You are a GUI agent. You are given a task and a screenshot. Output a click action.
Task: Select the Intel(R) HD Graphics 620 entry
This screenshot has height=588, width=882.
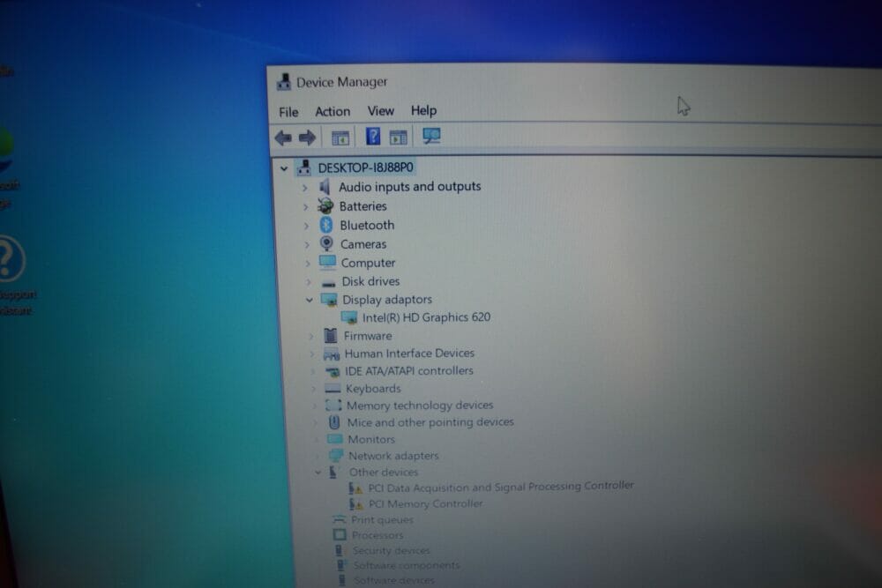tap(426, 317)
